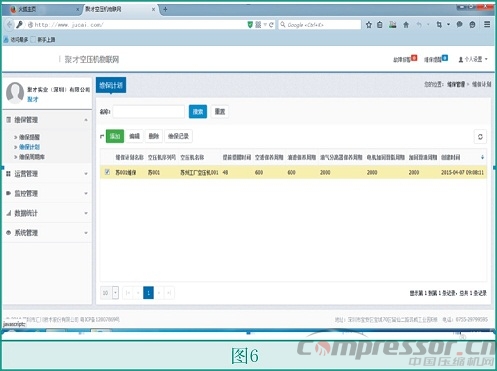Open the page size dropdown showing 10
Screen dimensions: 497x371
pos(115,293)
